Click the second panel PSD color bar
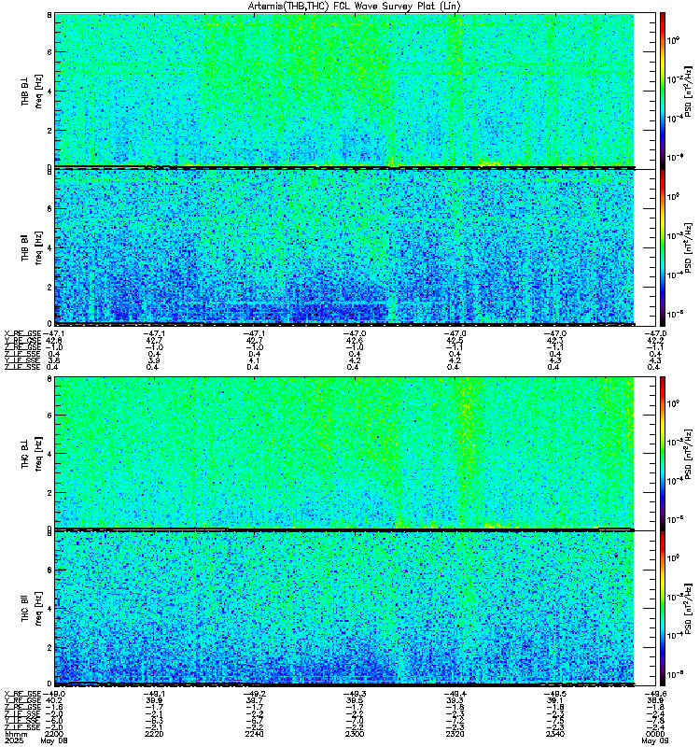This screenshot has width=700, height=747. (x=663, y=247)
